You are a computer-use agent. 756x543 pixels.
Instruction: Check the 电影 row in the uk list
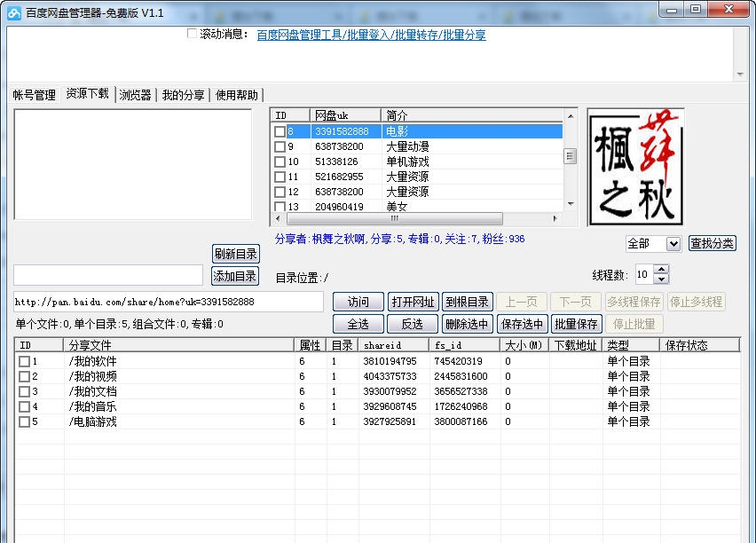(x=278, y=130)
